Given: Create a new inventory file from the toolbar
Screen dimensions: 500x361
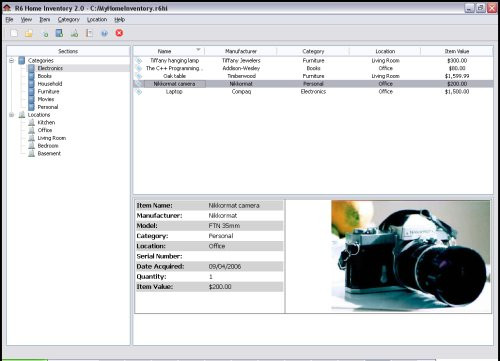Looking at the screenshot, I should [x=14, y=33].
